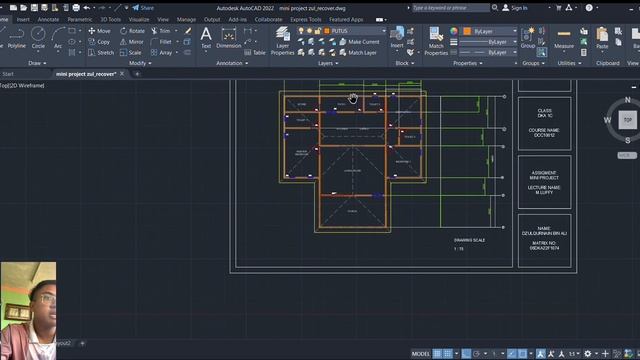640x360 pixels.
Task: Add new drawing tab with plus button
Action: click(137, 74)
